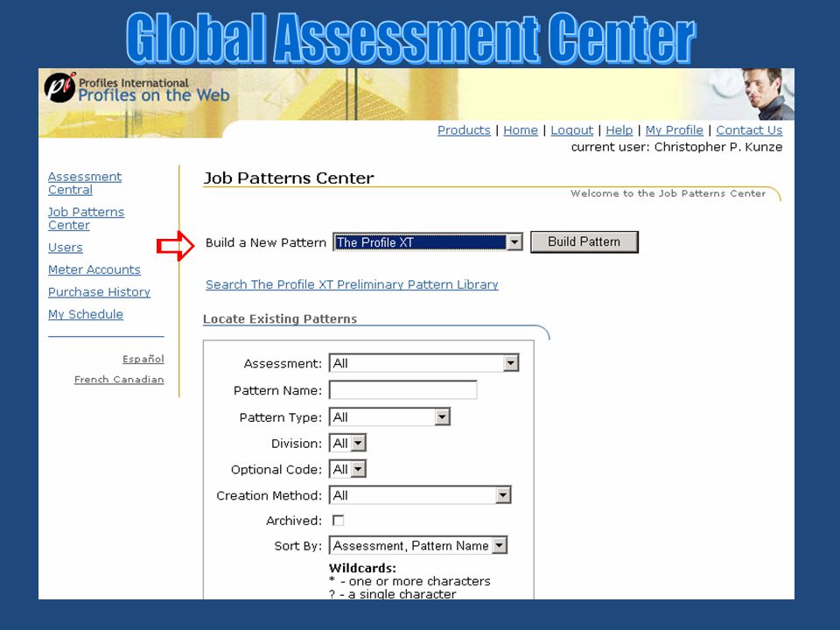
Task: Check the Archived checkbox
Action: pos(338,520)
